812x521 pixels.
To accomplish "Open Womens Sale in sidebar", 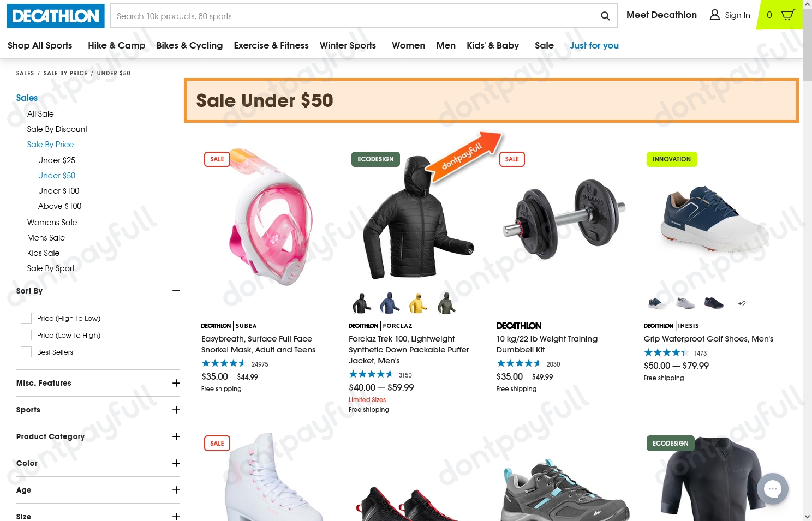I will (52, 222).
